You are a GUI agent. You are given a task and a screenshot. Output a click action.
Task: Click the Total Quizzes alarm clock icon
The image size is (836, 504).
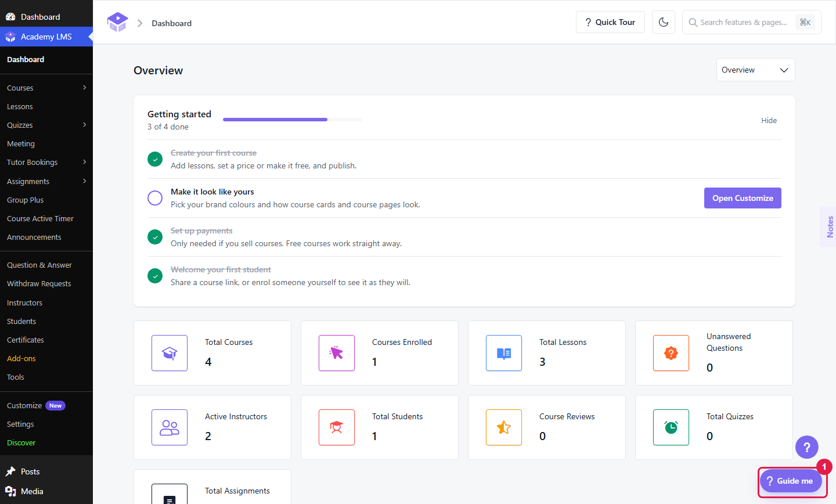671,427
